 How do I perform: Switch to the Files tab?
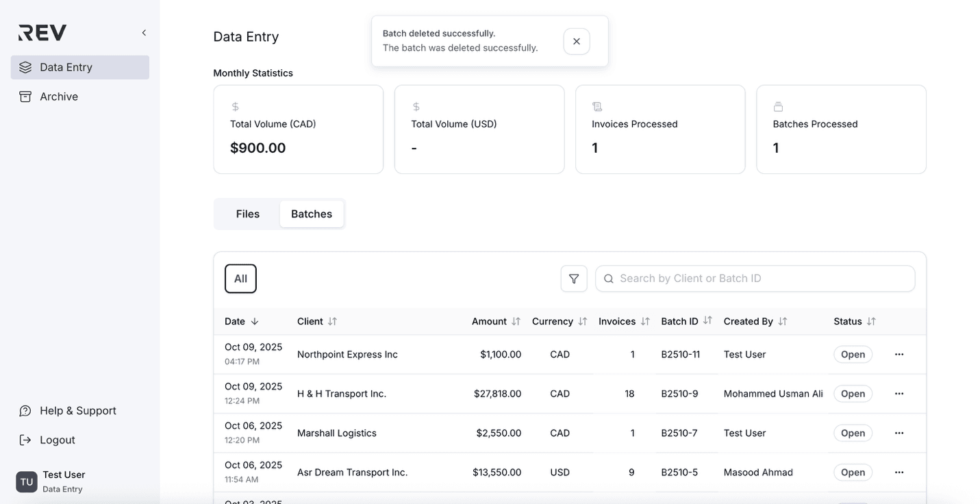coord(247,214)
